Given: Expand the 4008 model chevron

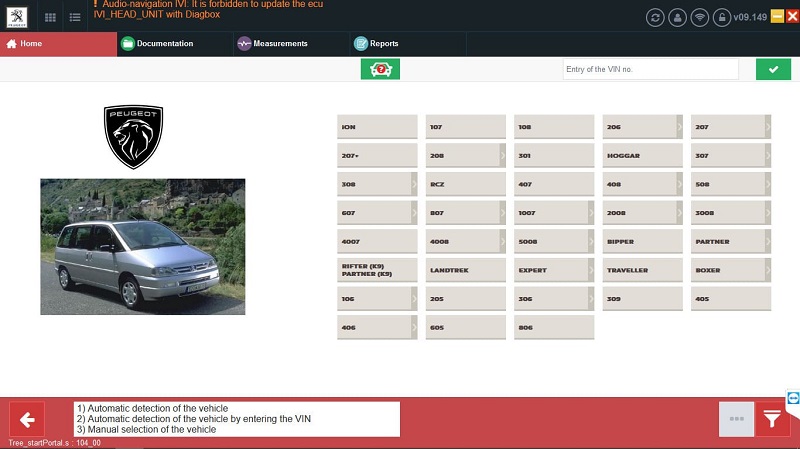Looking at the screenshot, I should point(503,241).
